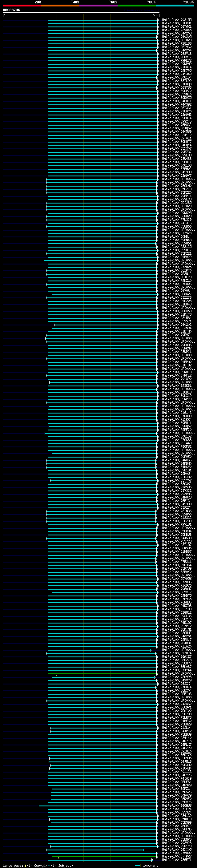
Task: Go to hit UniRef100_B6QHU6
Action: (177, 806)
